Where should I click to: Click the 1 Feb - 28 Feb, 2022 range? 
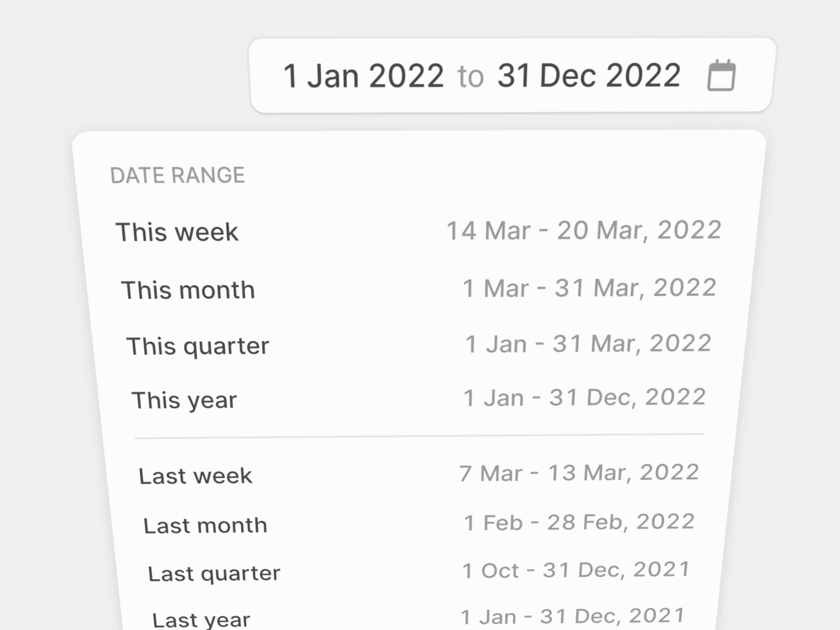tap(579, 522)
